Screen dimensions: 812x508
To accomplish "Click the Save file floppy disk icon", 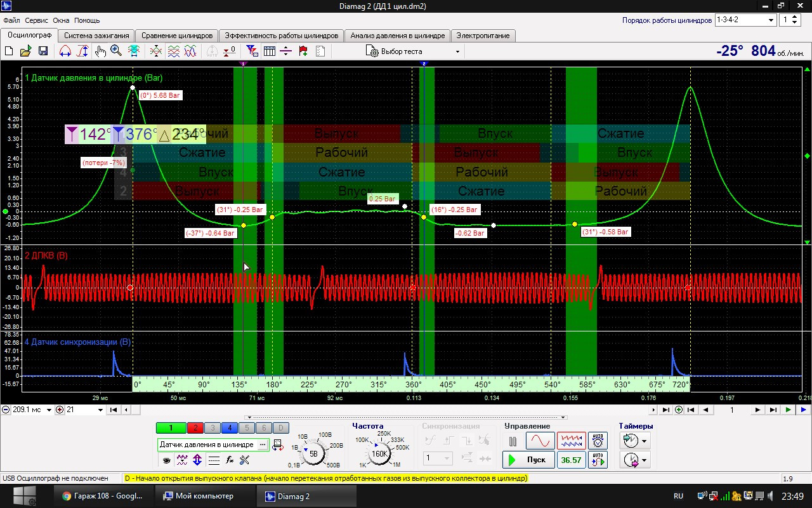I will coord(43,51).
